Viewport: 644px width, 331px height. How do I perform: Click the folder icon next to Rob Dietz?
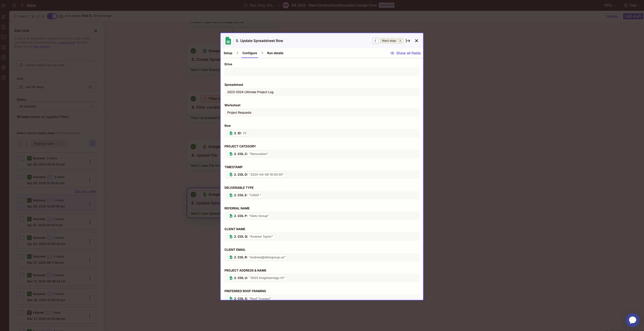[x=245, y=5]
